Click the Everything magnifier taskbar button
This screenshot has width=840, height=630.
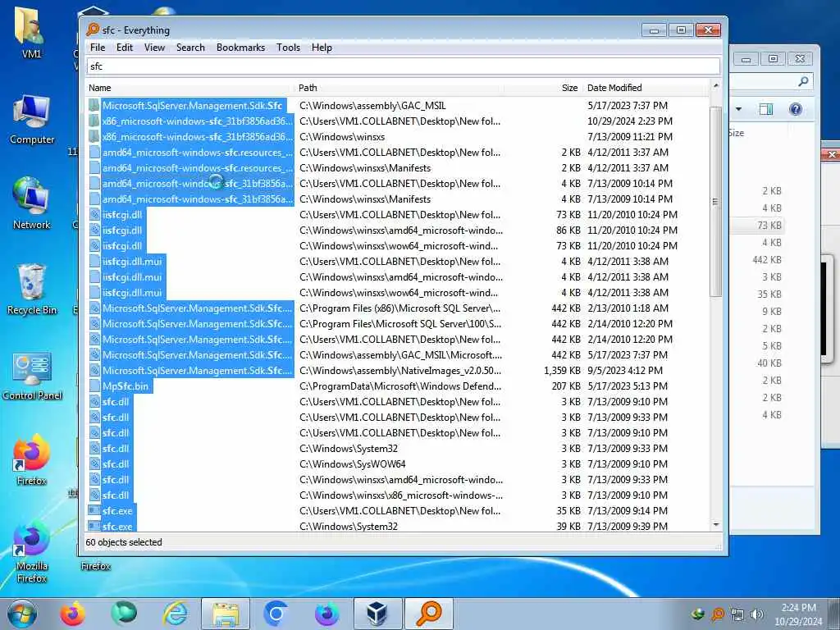(x=428, y=614)
